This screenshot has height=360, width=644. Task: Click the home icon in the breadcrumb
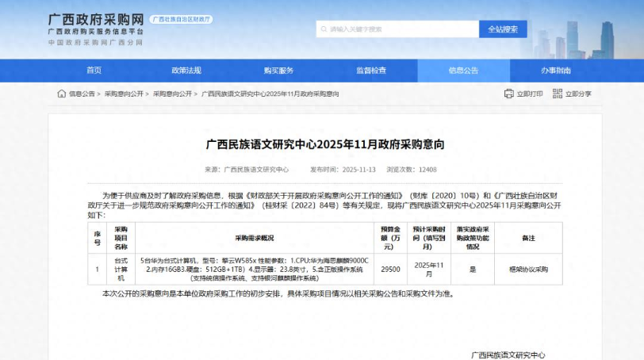tap(61, 94)
